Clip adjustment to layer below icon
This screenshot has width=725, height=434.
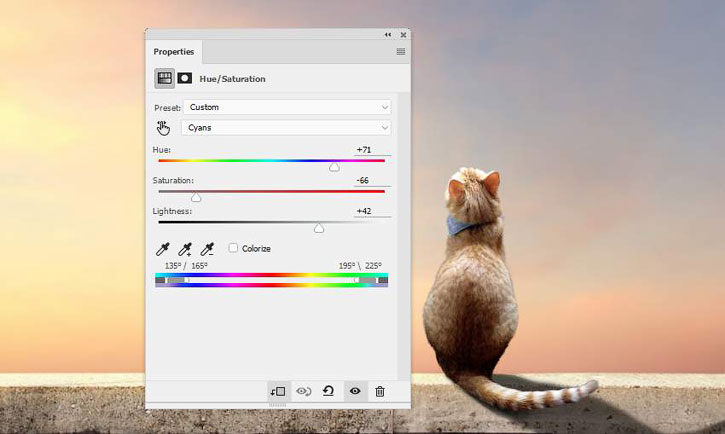pos(278,391)
